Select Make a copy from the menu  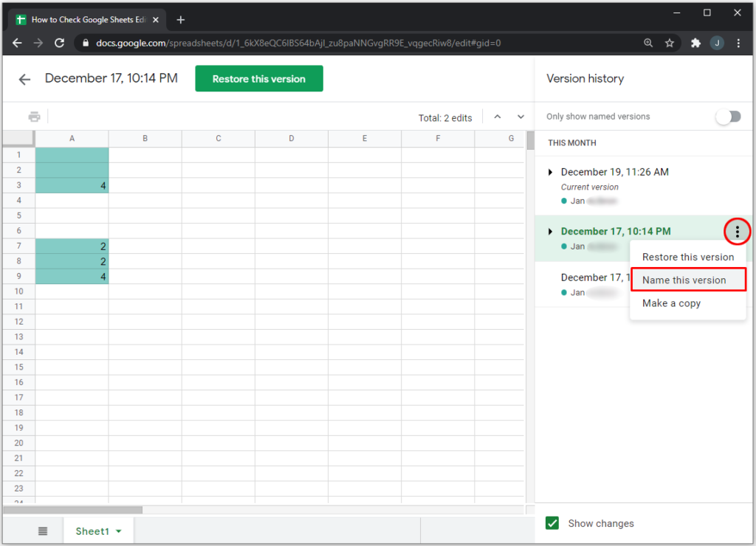pos(671,303)
